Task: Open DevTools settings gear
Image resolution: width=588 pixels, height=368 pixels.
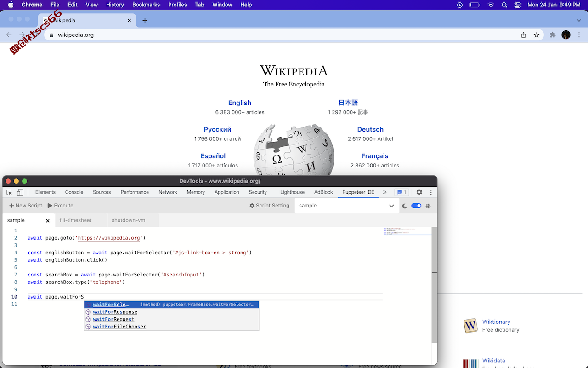Action: pos(419,192)
